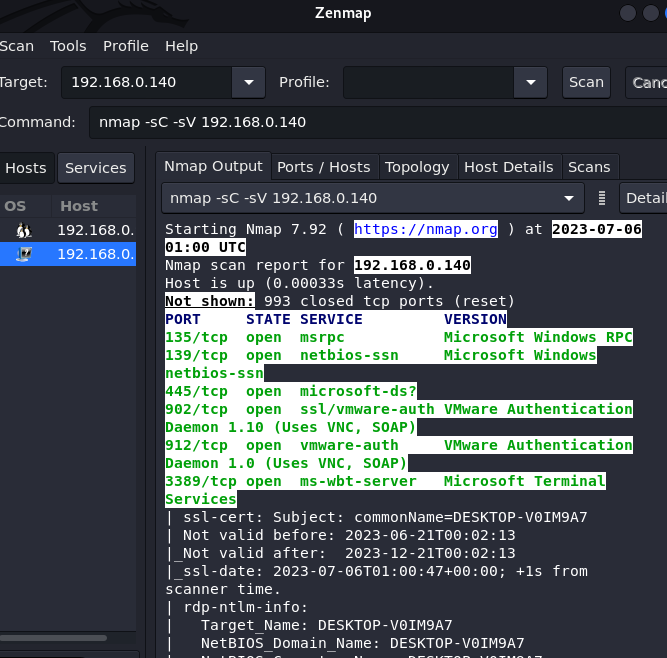Click the 912/tcp port text

coord(196,445)
